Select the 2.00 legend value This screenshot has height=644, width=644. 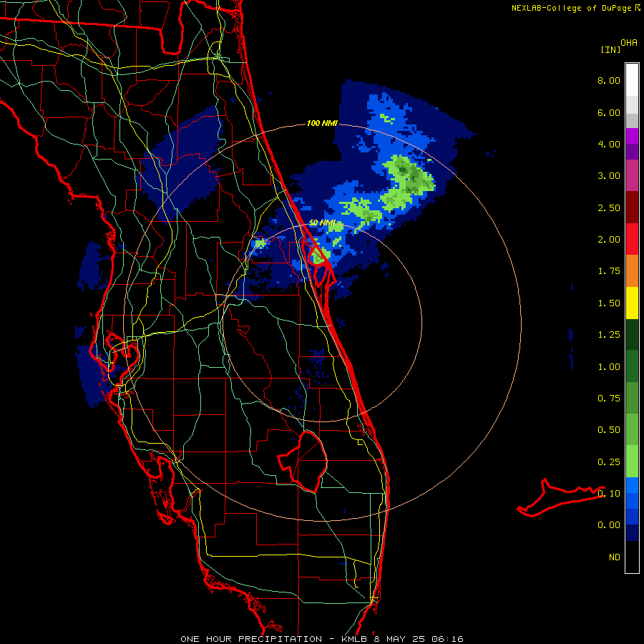click(x=609, y=240)
